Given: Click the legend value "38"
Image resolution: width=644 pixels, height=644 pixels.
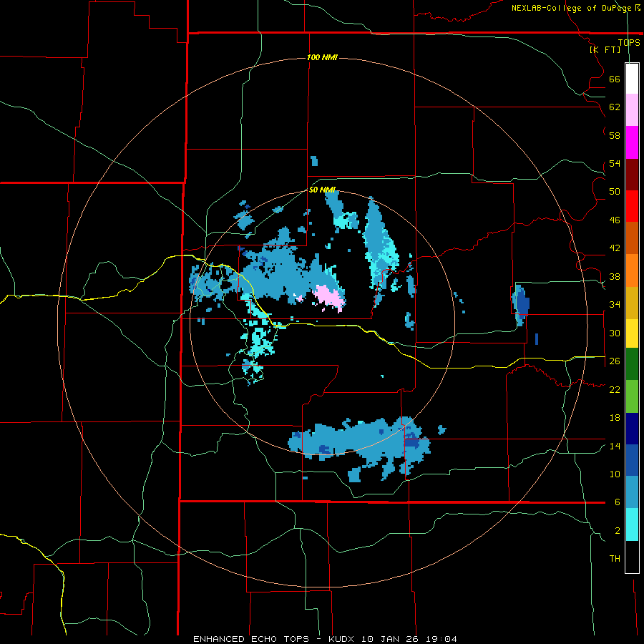Looking at the screenshot, I should click(x=615, y=276).
